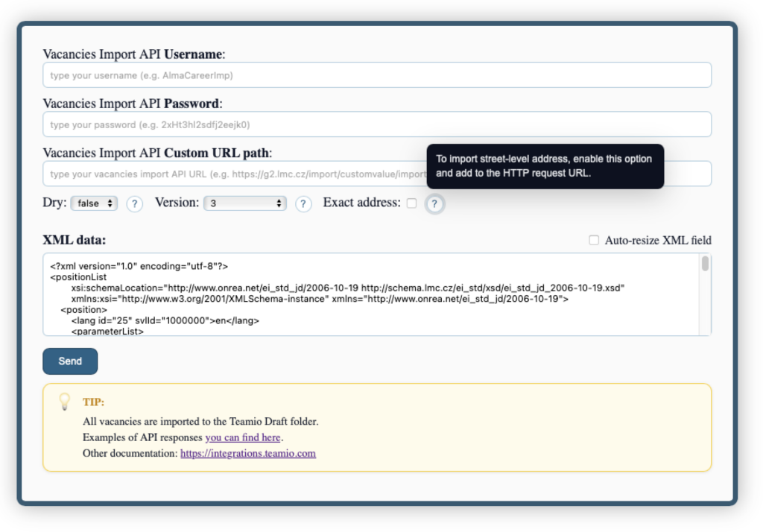This screenshot has height=532, width=763.
Task: Focus the username input field
Action: [x=378, y=75]
